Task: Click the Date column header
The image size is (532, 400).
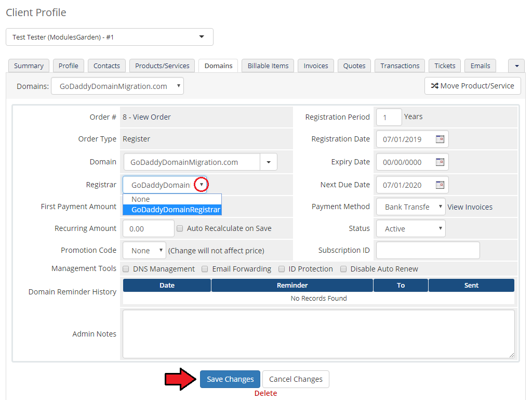Action: (x=167, y=285)
